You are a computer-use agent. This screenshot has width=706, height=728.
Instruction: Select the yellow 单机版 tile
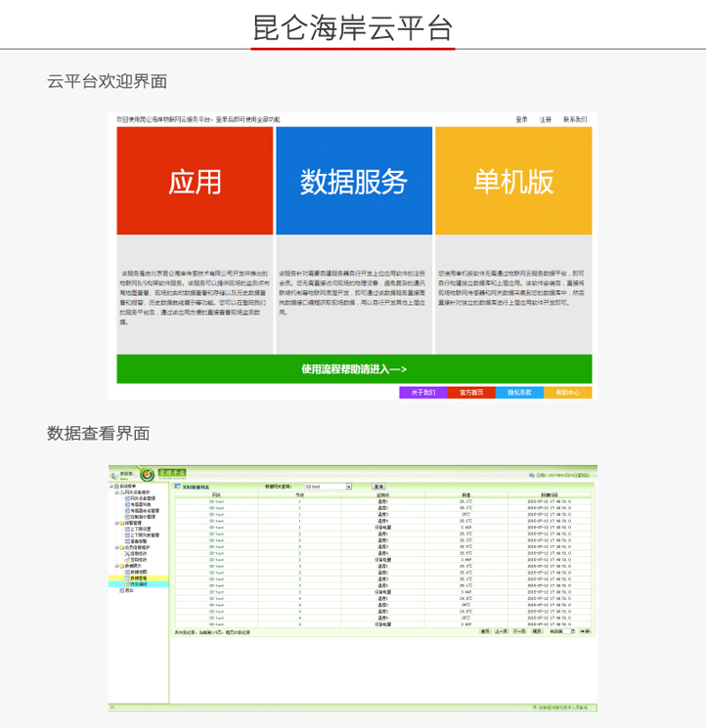point(513,181)
